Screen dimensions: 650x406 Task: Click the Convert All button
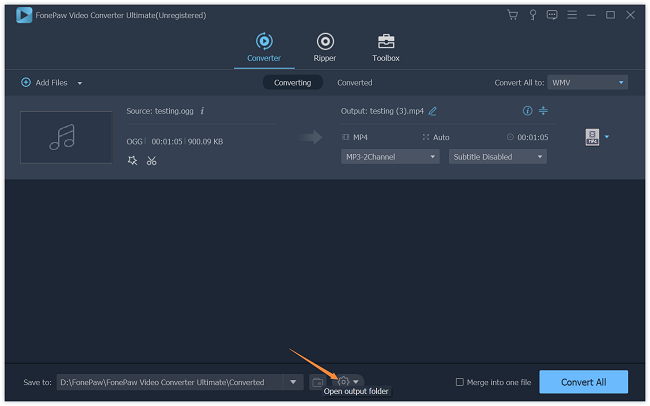(x=583, y=382)
